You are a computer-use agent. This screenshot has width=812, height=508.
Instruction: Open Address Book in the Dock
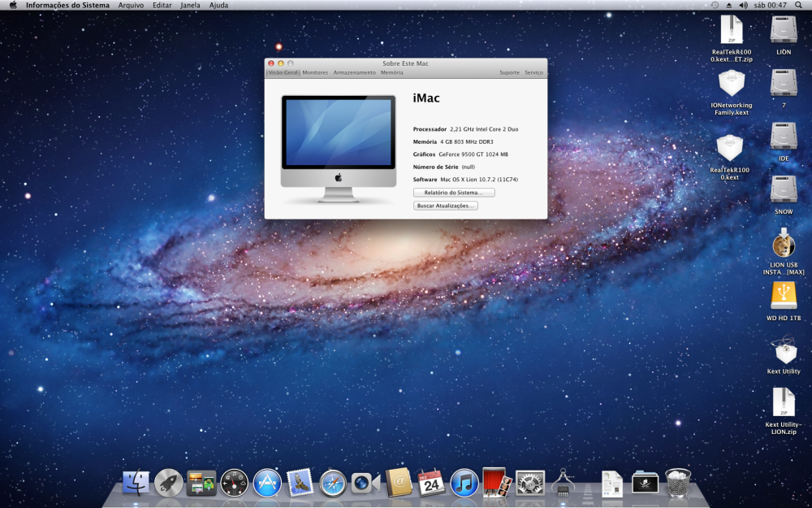399,483
